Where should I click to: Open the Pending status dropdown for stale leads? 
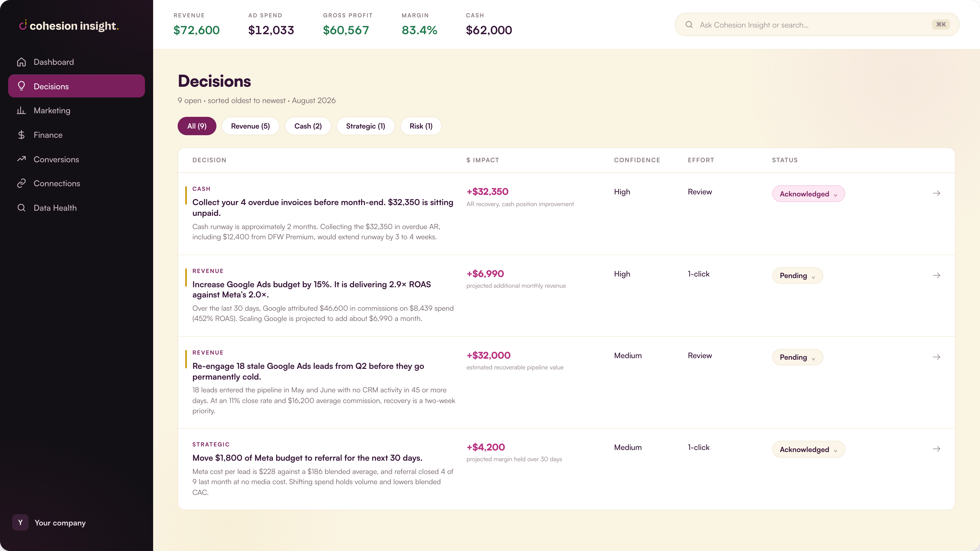[797, 357]
